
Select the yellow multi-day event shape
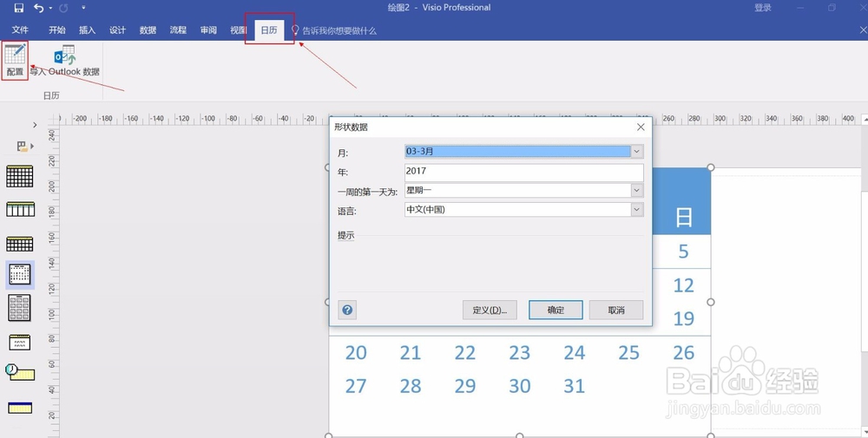(20, 408)
